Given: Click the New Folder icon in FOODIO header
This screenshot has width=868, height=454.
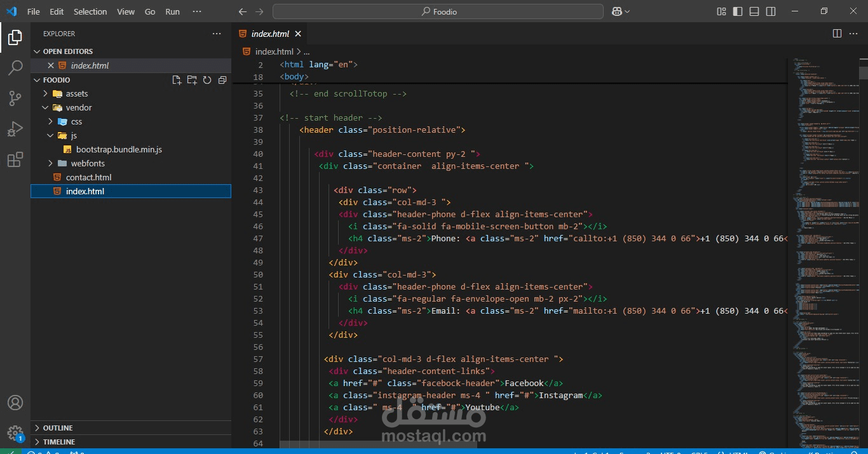Looking at the screenshot, I should pos(192,80).
